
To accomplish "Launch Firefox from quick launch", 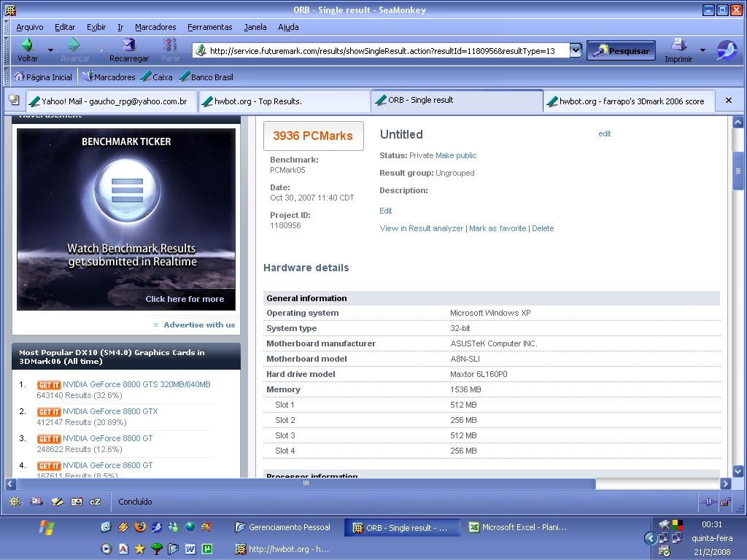I will click(139, 526).
